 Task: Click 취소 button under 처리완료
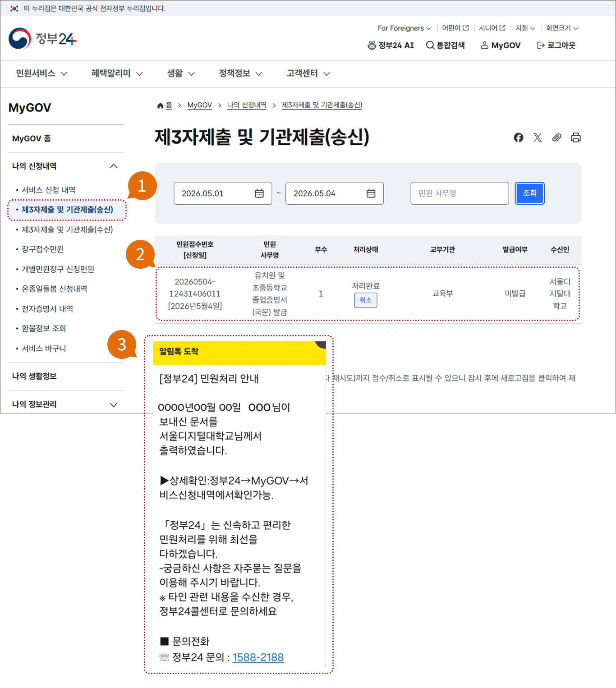click(366, 300)
